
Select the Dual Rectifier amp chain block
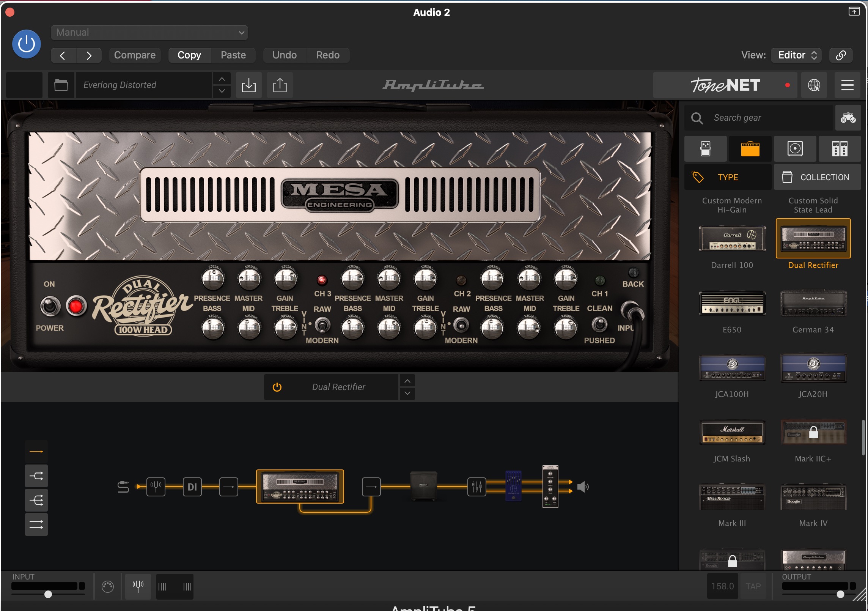coord(300,487)
